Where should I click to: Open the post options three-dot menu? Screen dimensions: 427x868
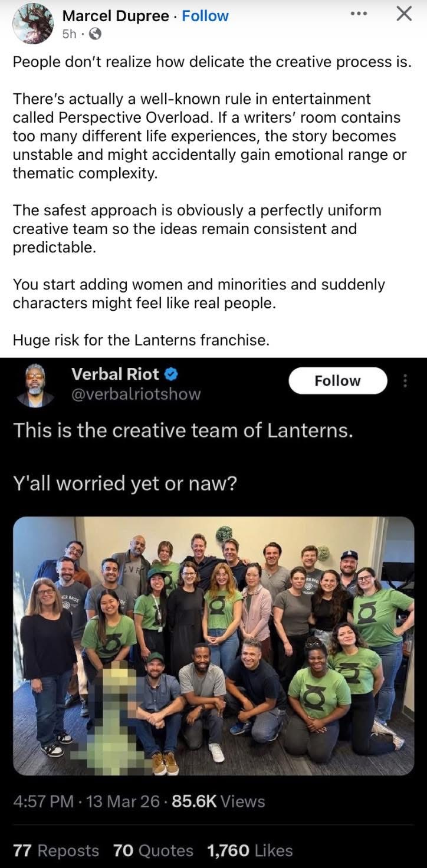pyautogui.click(x=359, y=14)
